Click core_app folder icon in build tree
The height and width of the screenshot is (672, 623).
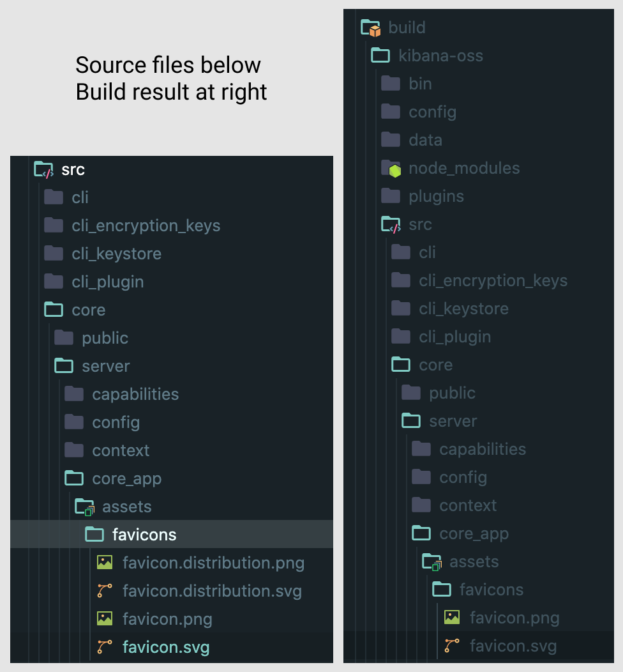click(421, 534)
